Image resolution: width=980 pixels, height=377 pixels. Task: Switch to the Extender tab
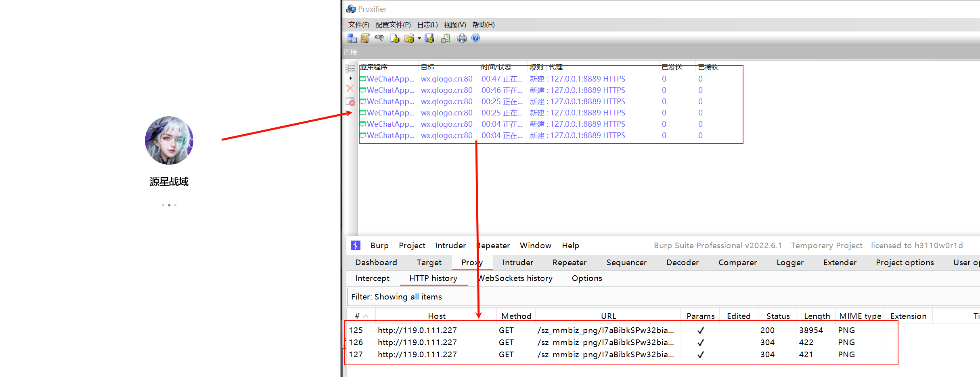[x=840, y=262]
